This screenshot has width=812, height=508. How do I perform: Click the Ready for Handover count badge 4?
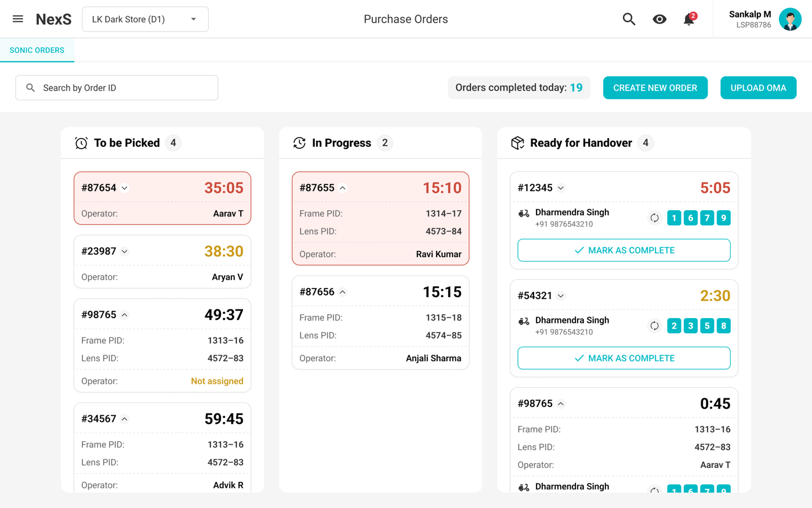click(x=646, y=143)
